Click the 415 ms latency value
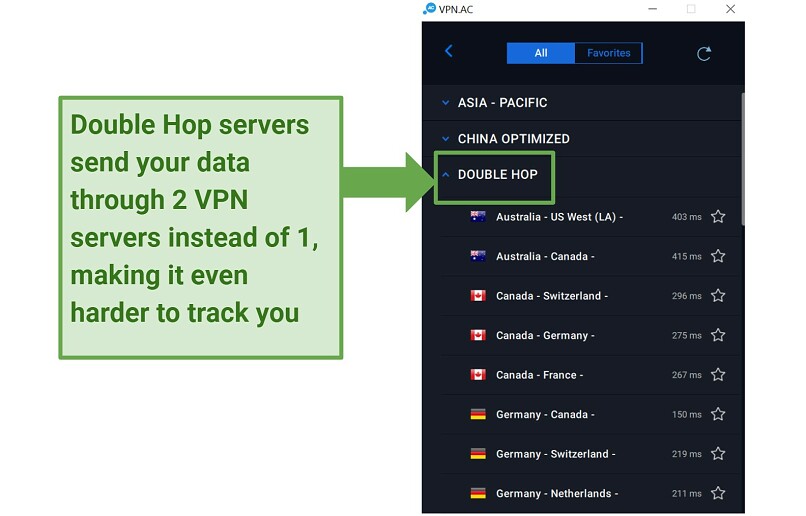Image resolution: width=806 pixels, height=516 pixels. 686,256
